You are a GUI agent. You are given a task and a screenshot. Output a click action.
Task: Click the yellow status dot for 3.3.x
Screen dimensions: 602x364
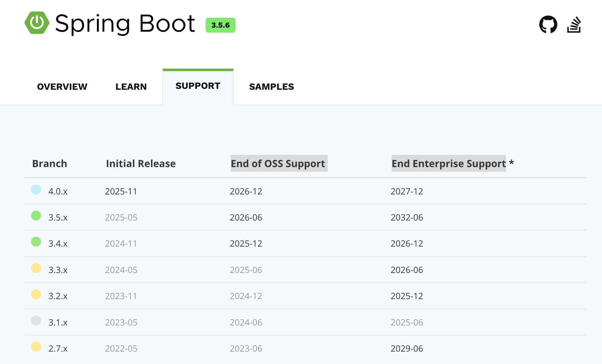tap(36, 268)
